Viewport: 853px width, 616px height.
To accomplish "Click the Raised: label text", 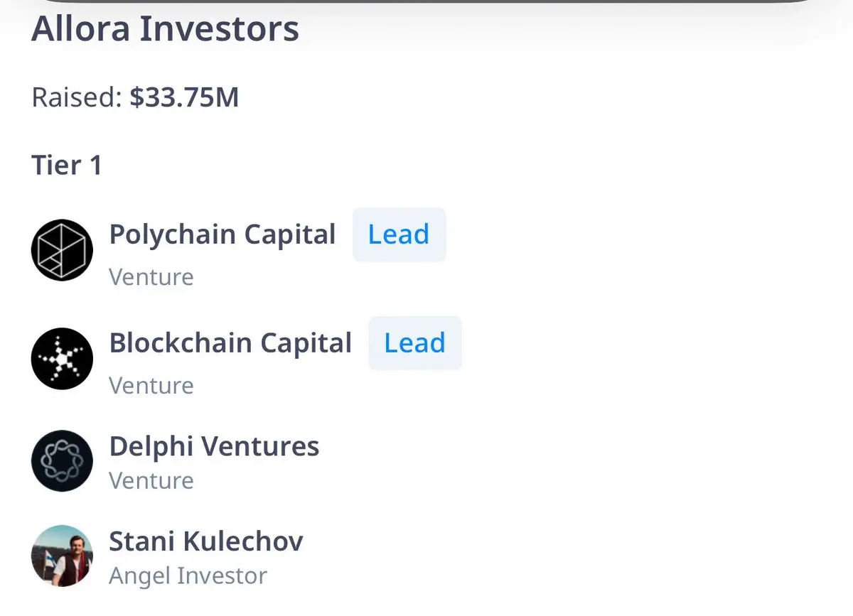I will [x=77, y=97].
